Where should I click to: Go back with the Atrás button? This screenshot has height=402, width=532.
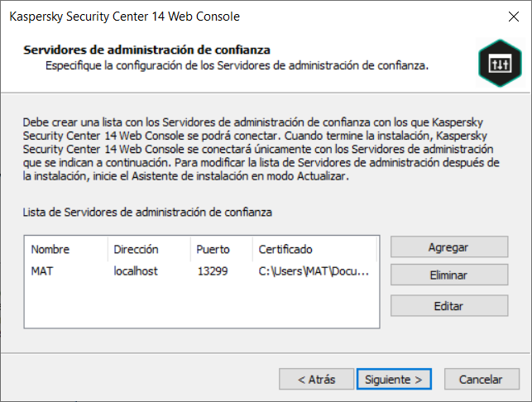pyautogui.click(x=318, y=380)
